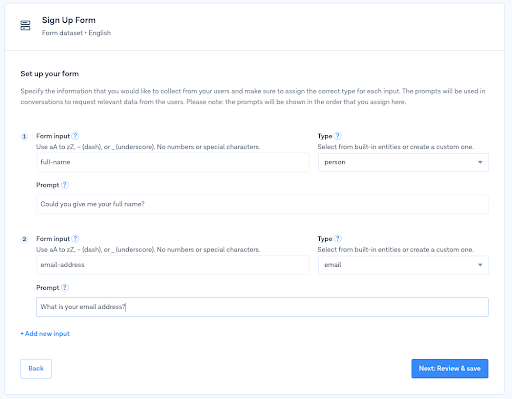Click help icon next to first Type label

[338, 136]
